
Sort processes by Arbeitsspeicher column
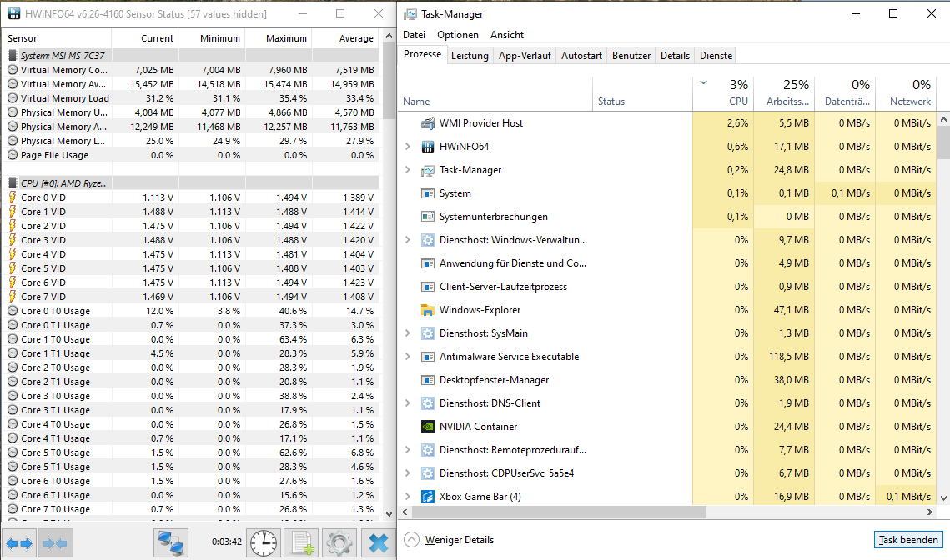click(x=784, y=93)
